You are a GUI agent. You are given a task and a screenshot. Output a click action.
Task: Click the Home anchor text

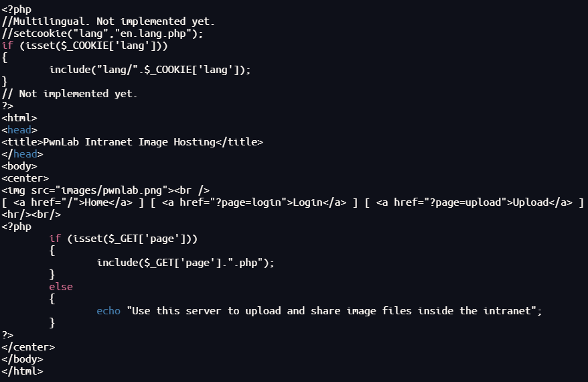pos(96,202)
